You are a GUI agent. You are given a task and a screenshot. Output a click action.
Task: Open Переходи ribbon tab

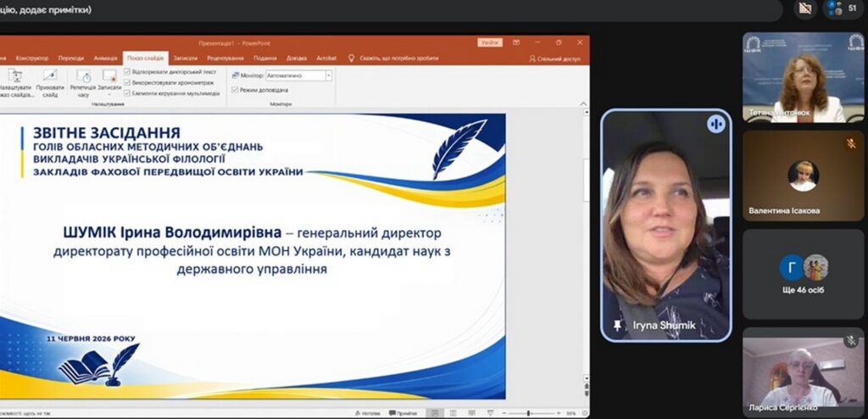tap(71, 59)
